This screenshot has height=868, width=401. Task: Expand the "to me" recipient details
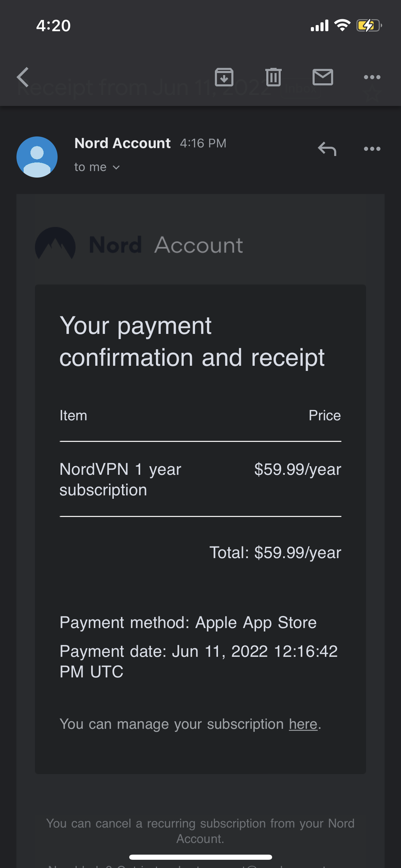90,167
